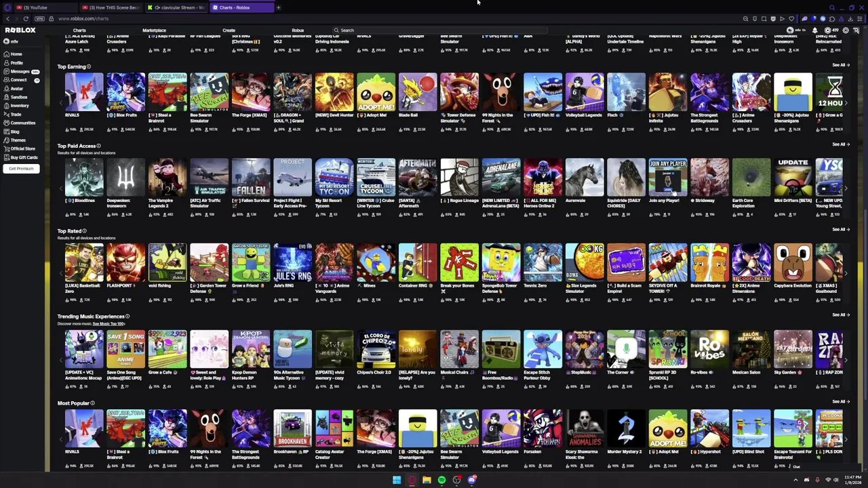Screen dimensions: 868x488
Task: Show info for Top Paid Access section
Action: 98,146
